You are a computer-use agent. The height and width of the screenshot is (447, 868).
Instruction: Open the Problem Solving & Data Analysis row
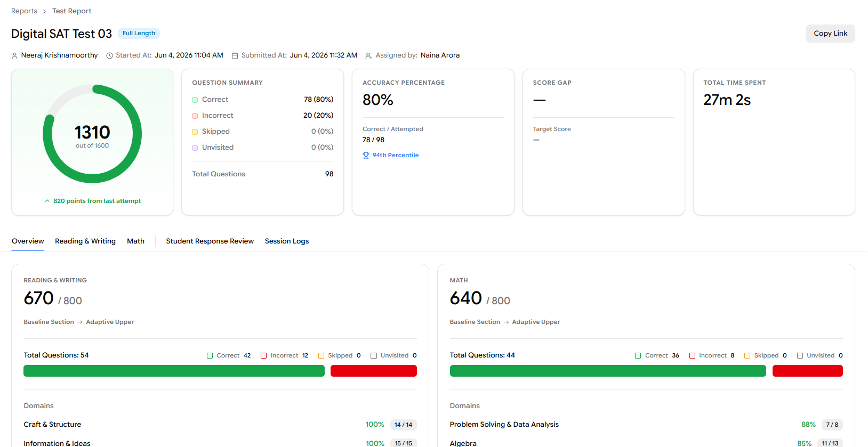click(646, 425)
